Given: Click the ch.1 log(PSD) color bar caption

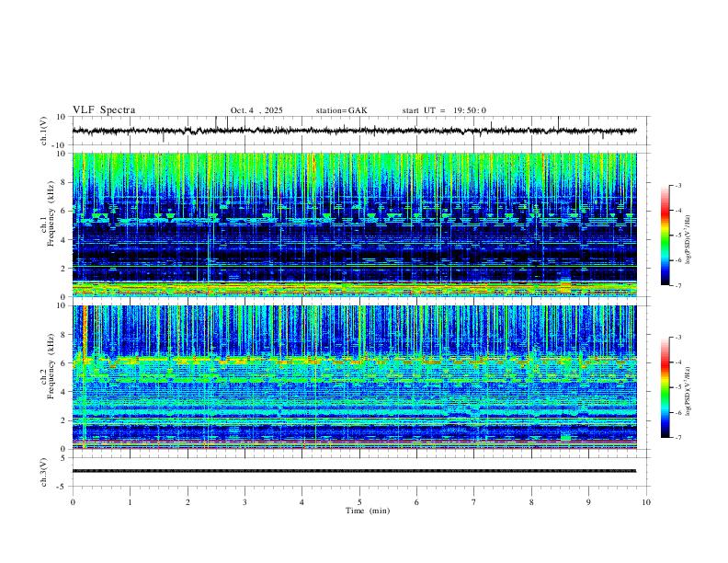Looking at the screenshot, I should 688,239.
